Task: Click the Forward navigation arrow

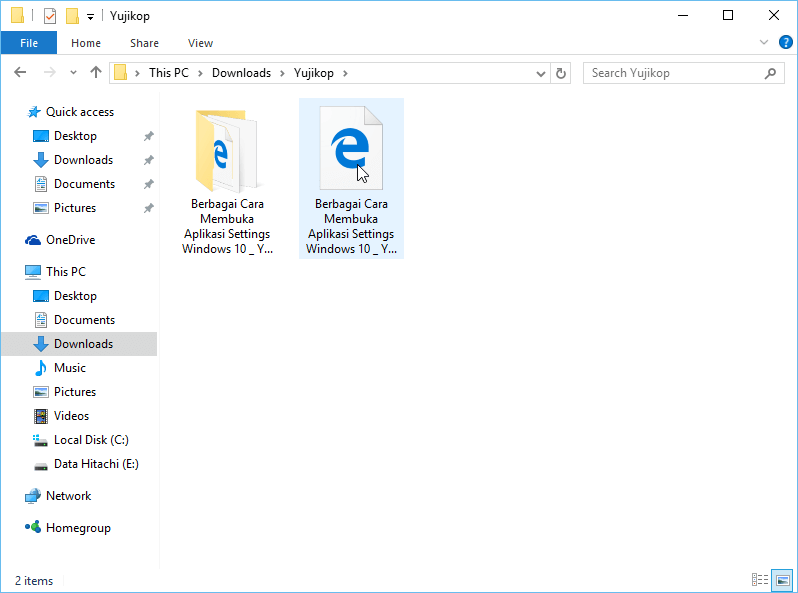Action: tap(49, 73)
